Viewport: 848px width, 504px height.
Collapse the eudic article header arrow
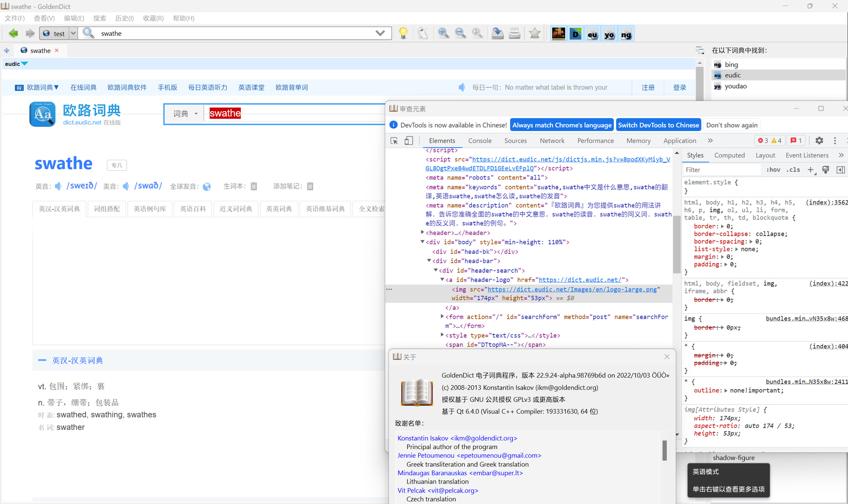pyautogui.click(x=25, y=64)
